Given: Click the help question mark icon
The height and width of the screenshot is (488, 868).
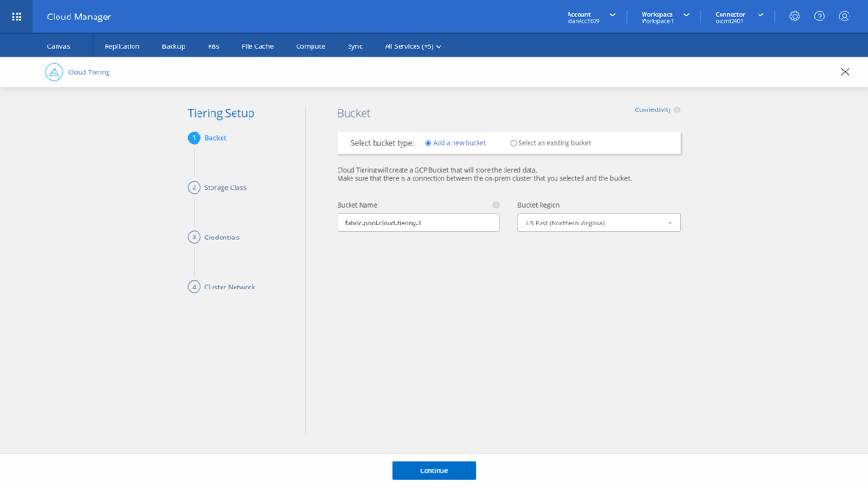Looking at the screenshot, I should [x=820, y=17].
